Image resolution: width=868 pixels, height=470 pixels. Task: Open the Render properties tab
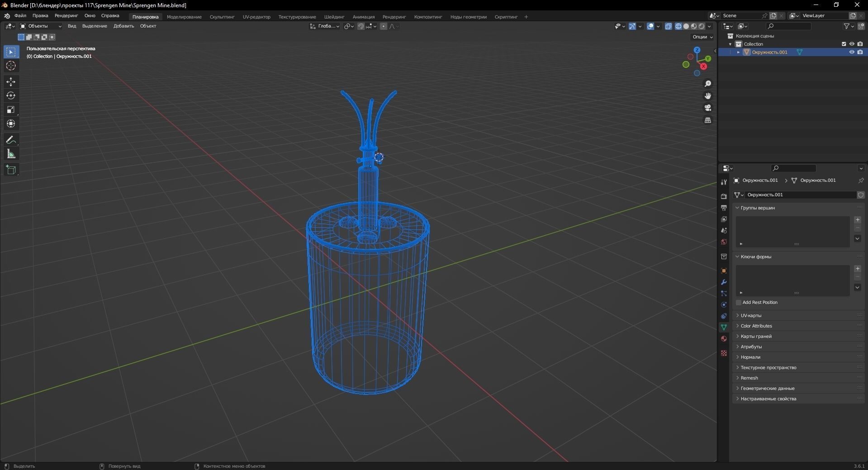[724, 196]
